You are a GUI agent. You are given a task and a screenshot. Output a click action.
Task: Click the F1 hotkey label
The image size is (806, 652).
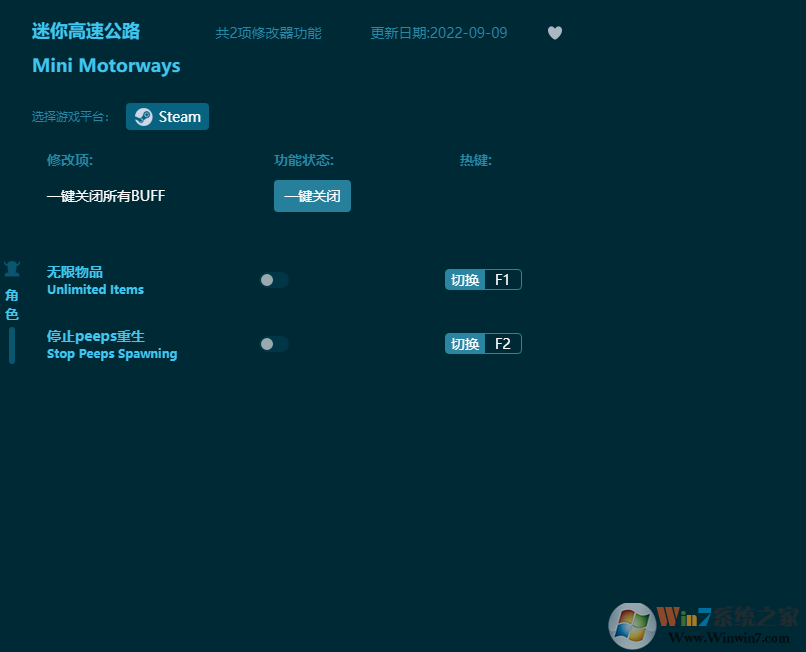[503, 279]
